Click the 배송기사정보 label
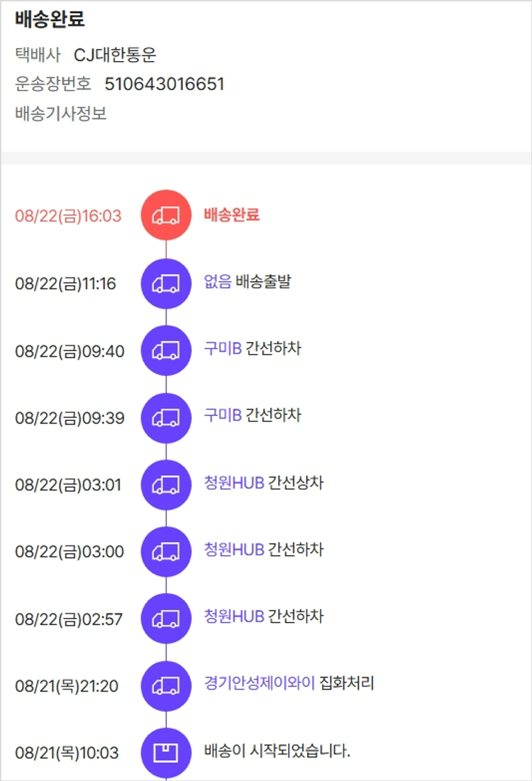The image size is (532, 781). coord(61,113)
